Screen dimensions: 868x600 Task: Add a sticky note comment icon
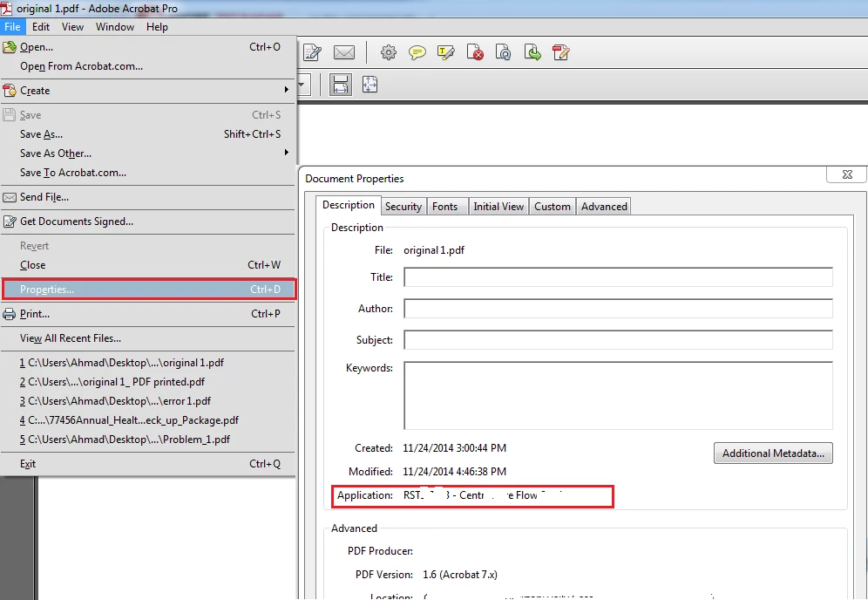[x=417, y=52]
